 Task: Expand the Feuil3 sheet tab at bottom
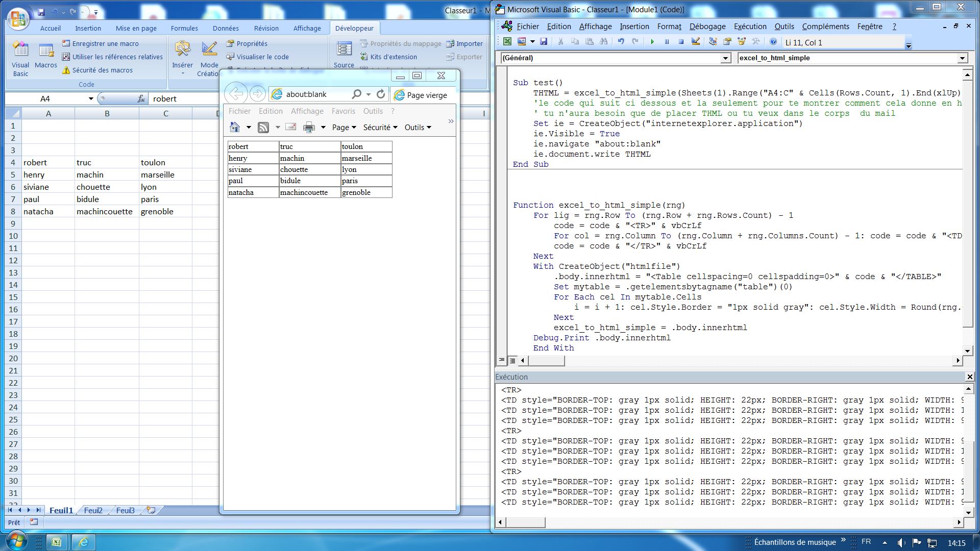125,510
